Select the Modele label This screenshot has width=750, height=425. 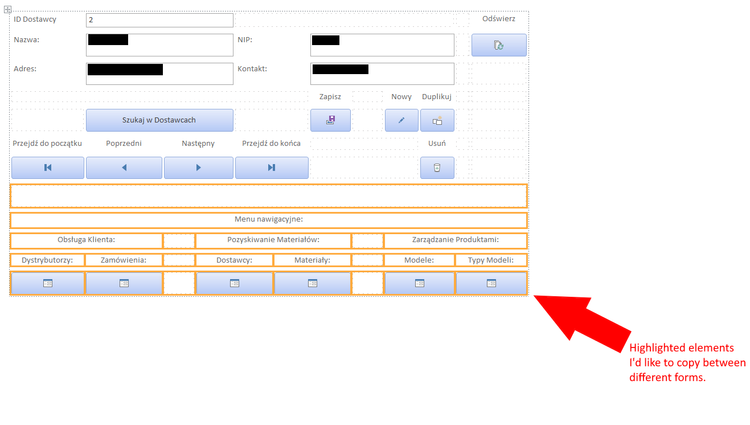pyautogui.click(x=419, y=261)
